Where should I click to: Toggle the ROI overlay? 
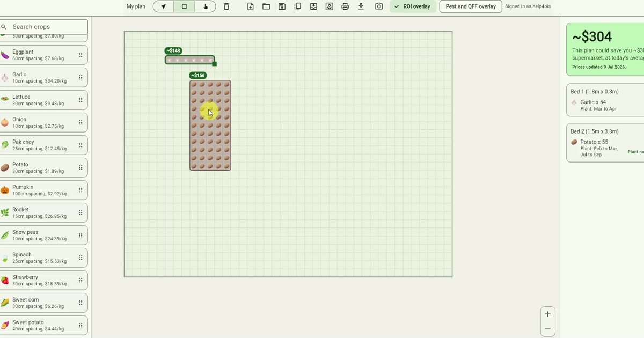(x=413, y=6)
